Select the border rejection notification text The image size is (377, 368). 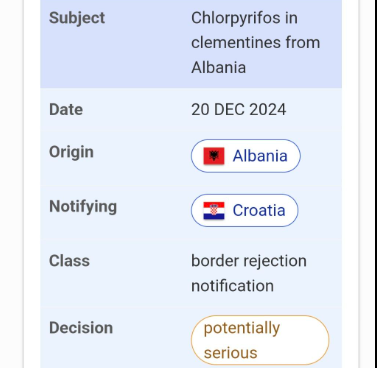[249, 273]
